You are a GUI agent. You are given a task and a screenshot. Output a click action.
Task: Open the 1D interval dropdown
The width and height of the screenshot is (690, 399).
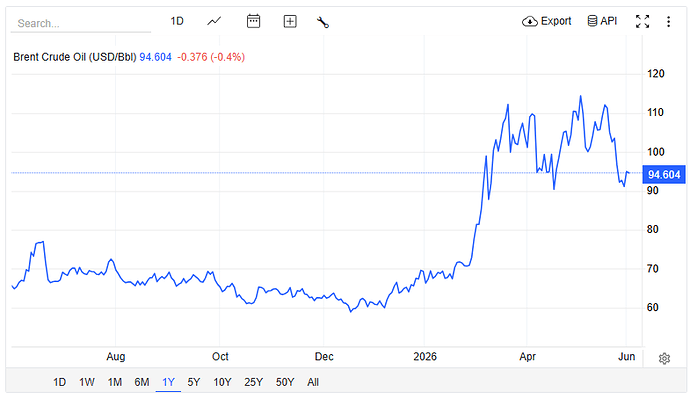point(177,21)
